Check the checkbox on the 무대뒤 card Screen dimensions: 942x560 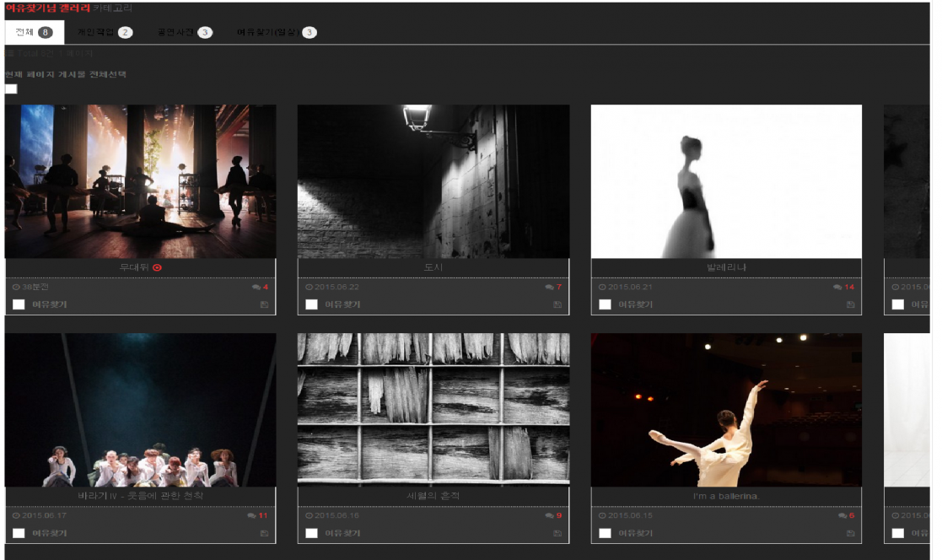pos(19,304)
